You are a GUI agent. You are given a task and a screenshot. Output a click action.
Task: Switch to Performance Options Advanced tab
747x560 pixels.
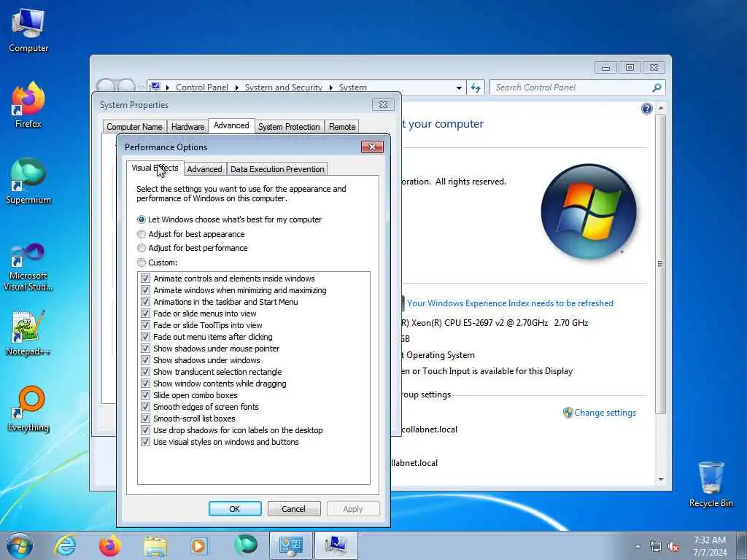point(204,169)
